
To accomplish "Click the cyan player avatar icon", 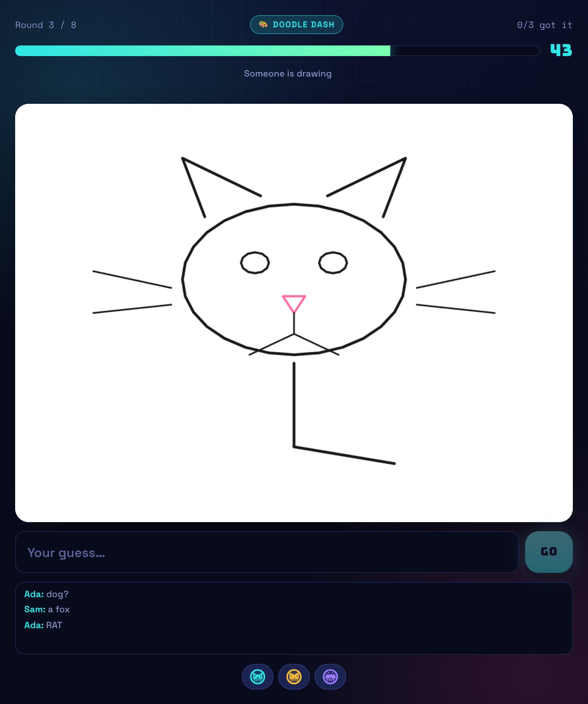I will (x=258, y=677).
